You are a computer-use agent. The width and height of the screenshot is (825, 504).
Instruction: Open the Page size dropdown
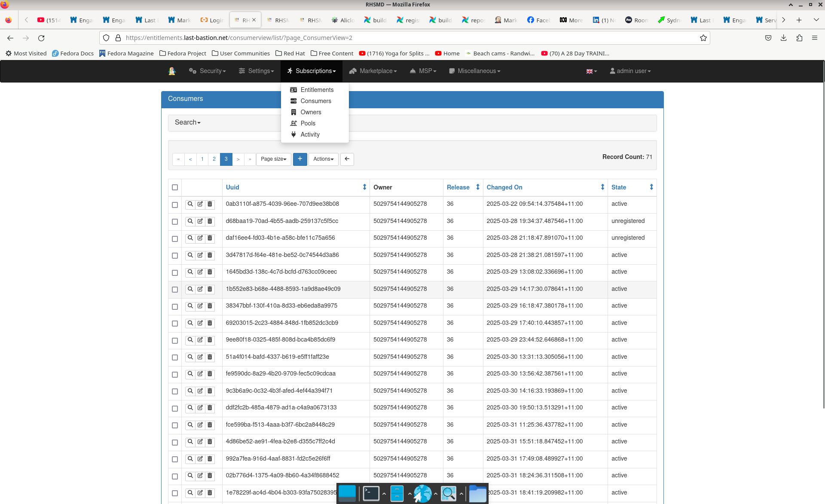pos(273,159)
